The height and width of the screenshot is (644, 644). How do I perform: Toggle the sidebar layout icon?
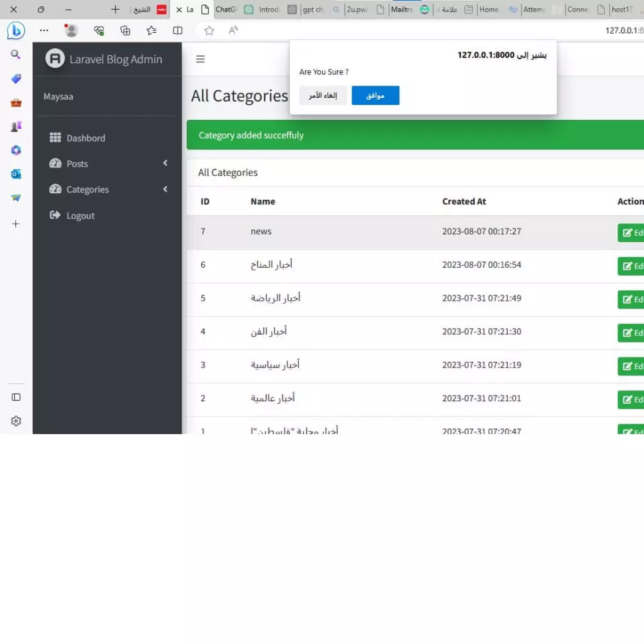click(16, 397)
